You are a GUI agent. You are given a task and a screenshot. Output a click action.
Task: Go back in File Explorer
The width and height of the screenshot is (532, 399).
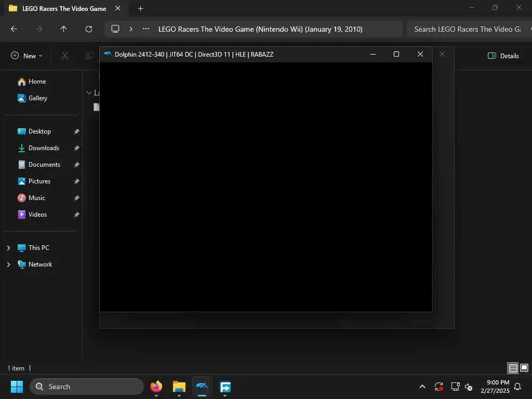[14, 29]
